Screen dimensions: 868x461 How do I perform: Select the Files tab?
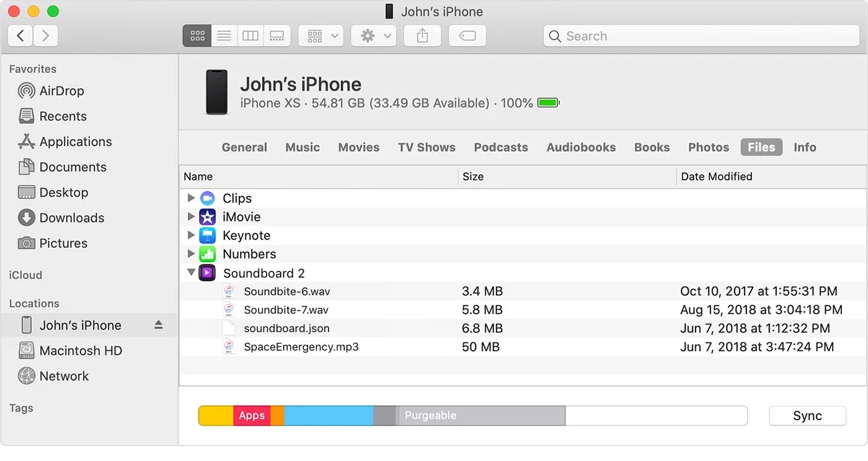click(761, 147)
